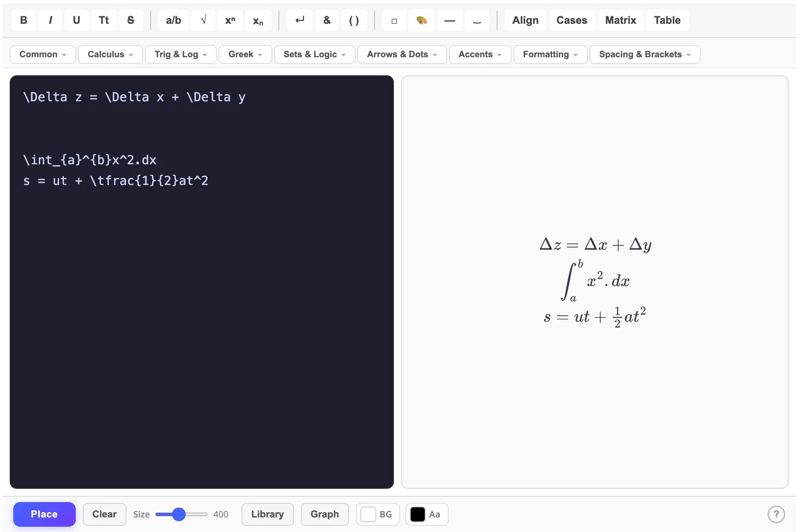Open the Trig & Log dropdown
809x532 pixels.
point(181,55)
